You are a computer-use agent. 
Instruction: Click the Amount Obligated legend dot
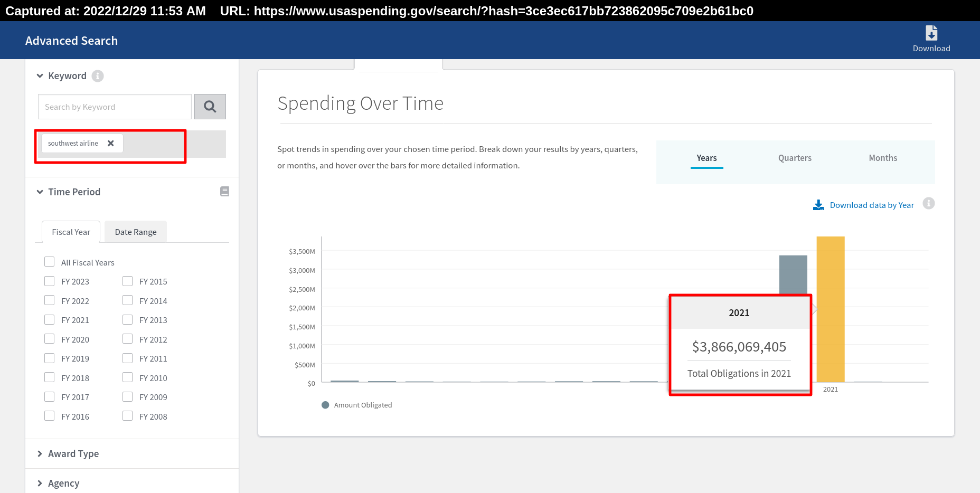325,405
